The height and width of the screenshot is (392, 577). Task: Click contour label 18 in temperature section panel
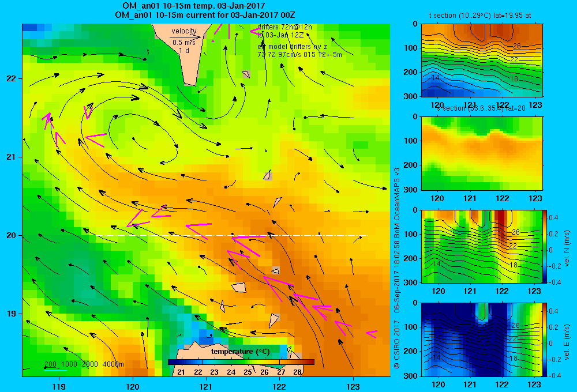click(x=514, y=79)
